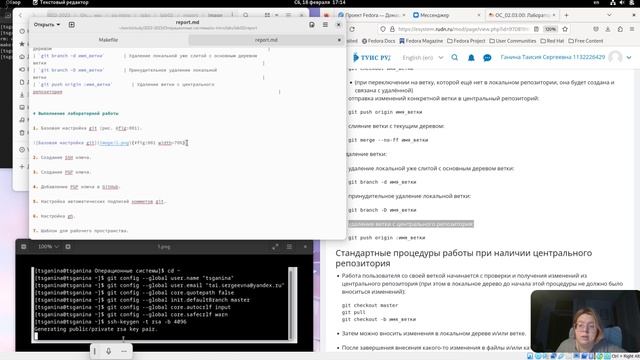
Task: Open the messages chat bubble icon
Action: tap(487, 58)
